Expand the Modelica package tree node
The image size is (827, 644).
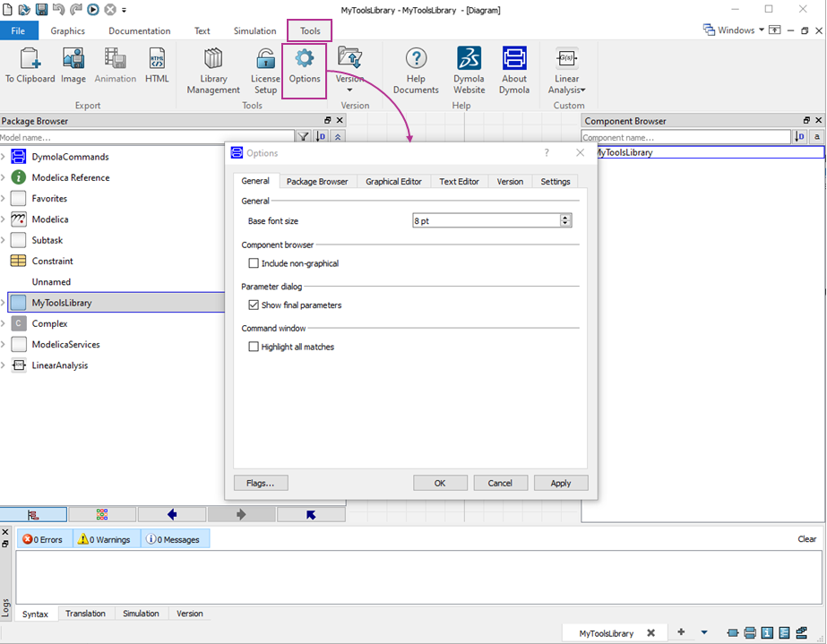pos(4,219)
